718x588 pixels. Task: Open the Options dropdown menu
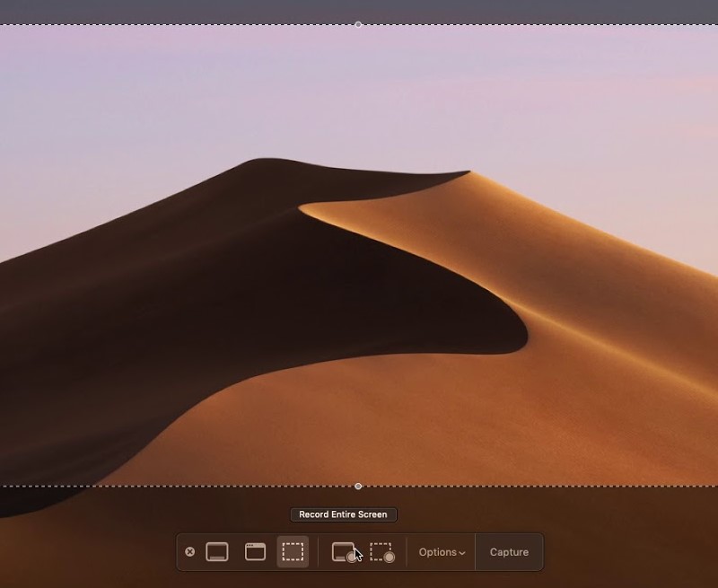pos(438,552)
